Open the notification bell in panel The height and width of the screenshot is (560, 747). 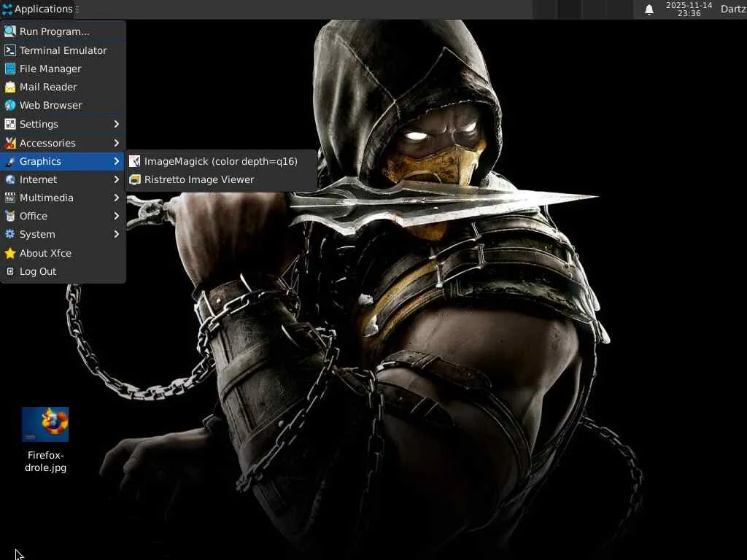649,9
